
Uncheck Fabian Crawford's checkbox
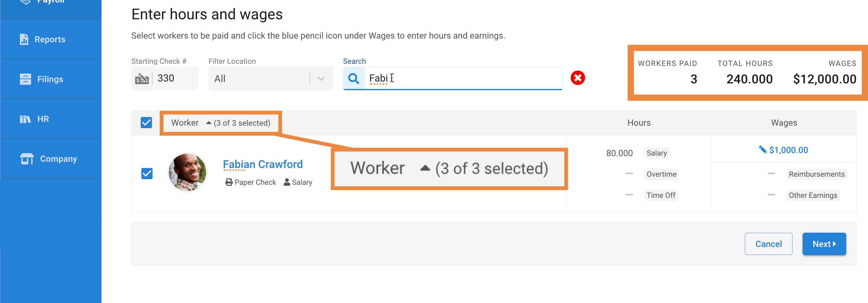[x=147, y=174]
